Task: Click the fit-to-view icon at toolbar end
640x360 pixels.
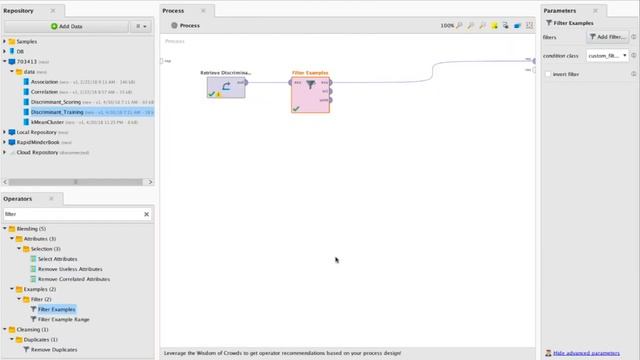Action: (x=529, y=25)
